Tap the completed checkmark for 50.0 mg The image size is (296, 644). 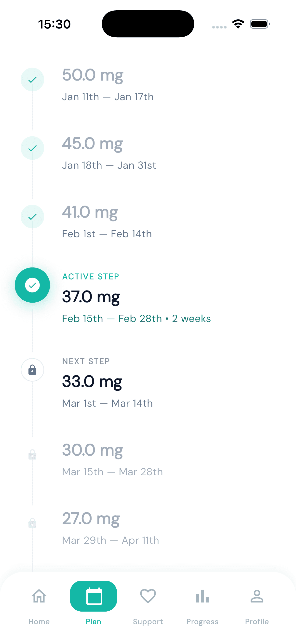[32, 80]
